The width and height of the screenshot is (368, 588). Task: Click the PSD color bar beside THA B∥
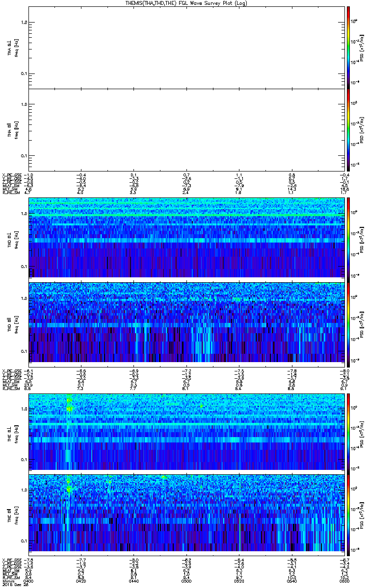click(348, 129)
